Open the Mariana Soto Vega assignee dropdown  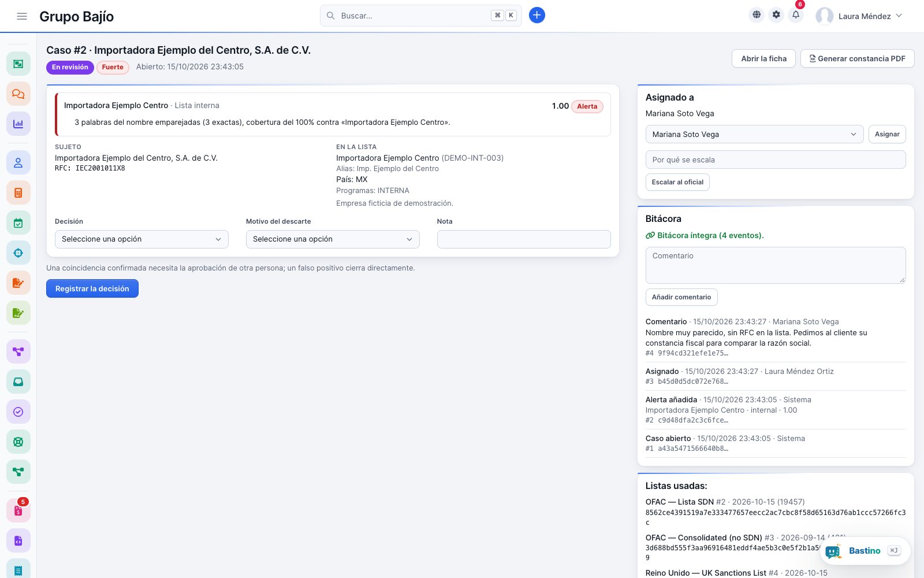(x=754, y=134)
